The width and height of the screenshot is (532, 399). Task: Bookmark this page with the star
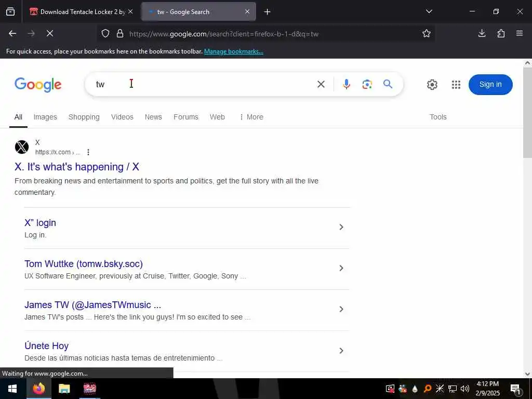pyautogui.click(x=427, y=33)
